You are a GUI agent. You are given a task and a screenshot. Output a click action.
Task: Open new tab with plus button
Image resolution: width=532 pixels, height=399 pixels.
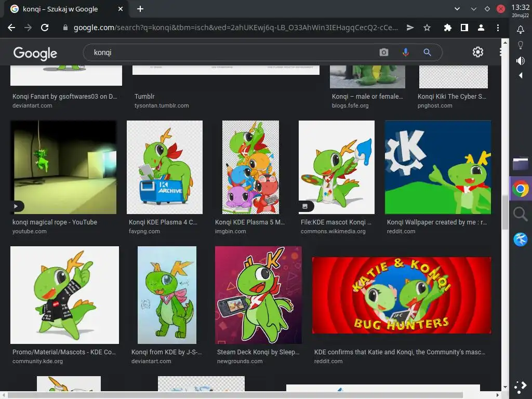tap(140, 9)
